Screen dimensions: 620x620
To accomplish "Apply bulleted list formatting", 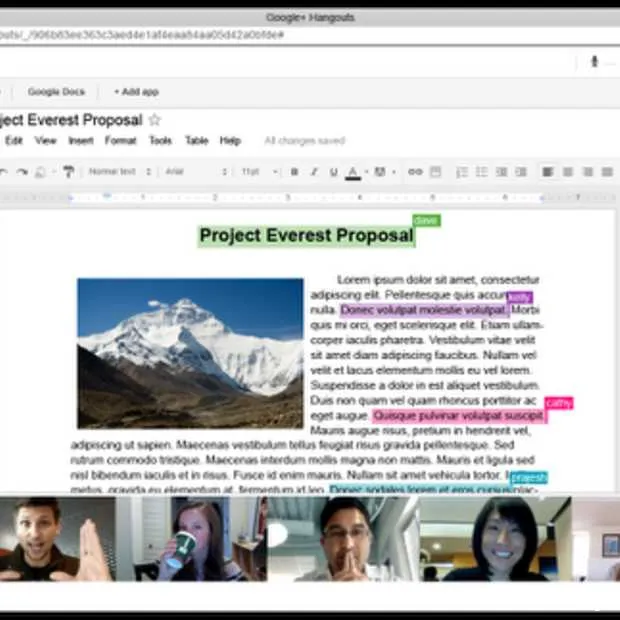I will (481, 172).
